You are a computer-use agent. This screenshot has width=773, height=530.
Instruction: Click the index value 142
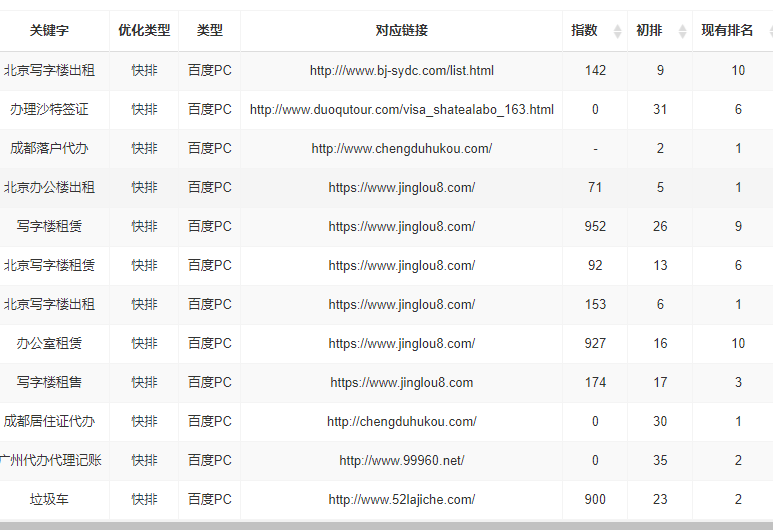tap(595, 70)
